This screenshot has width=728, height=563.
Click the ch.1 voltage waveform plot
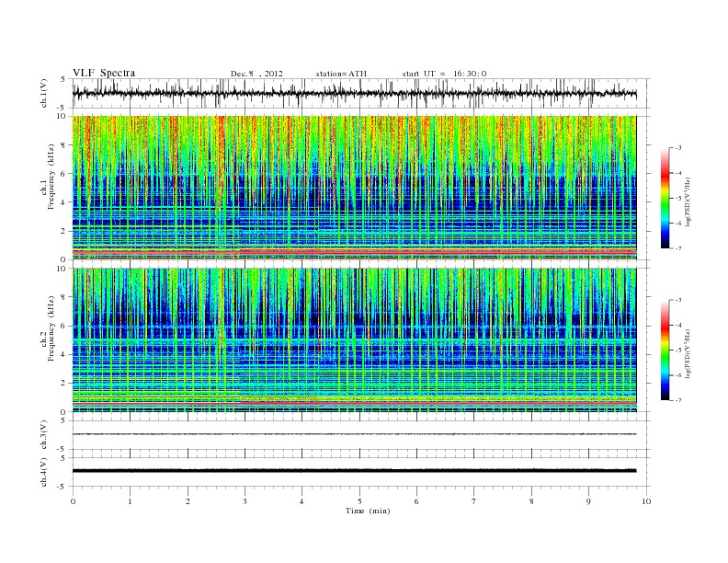(x=354, y=93)
